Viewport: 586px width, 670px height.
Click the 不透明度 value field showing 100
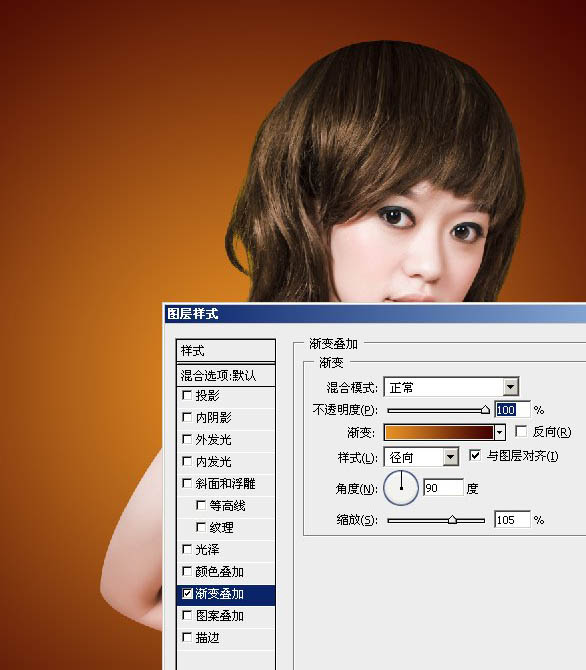point(512,410)
